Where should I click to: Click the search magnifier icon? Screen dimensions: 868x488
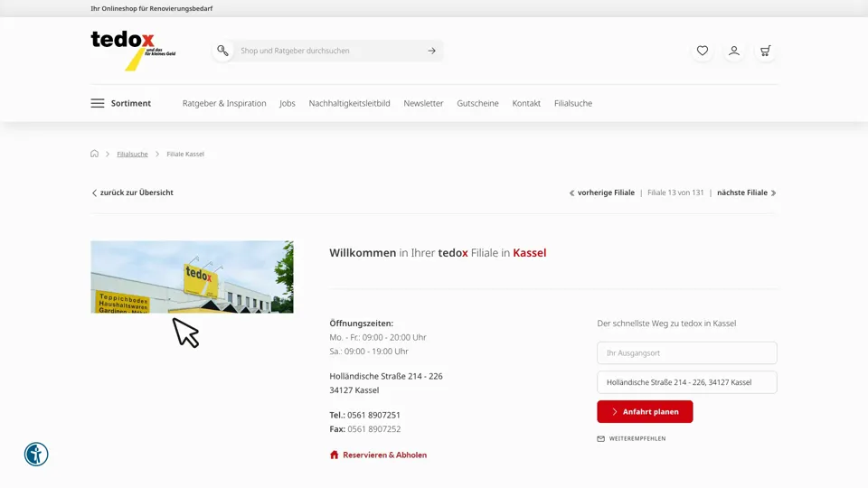coord(222,51)
